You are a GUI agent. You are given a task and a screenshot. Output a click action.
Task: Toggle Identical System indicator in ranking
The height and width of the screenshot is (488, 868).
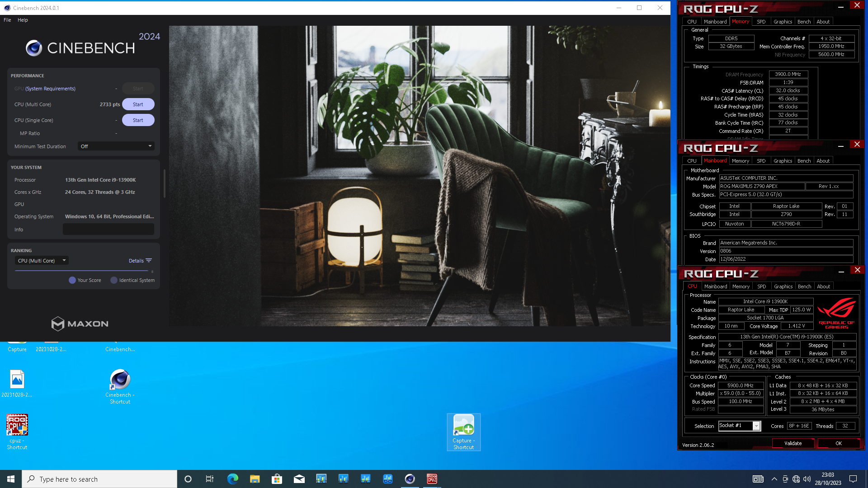[114, 280]
